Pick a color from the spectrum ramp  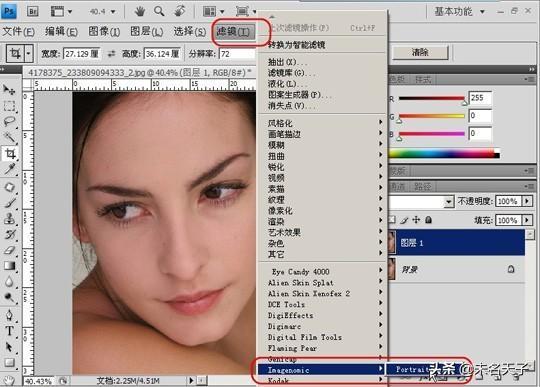coord(444,154)
